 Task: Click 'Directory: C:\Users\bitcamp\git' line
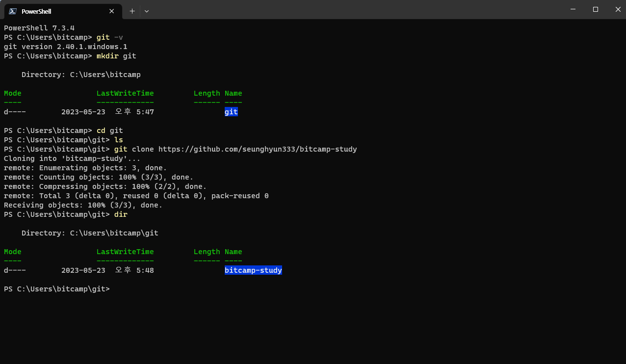tap(90, 233)
